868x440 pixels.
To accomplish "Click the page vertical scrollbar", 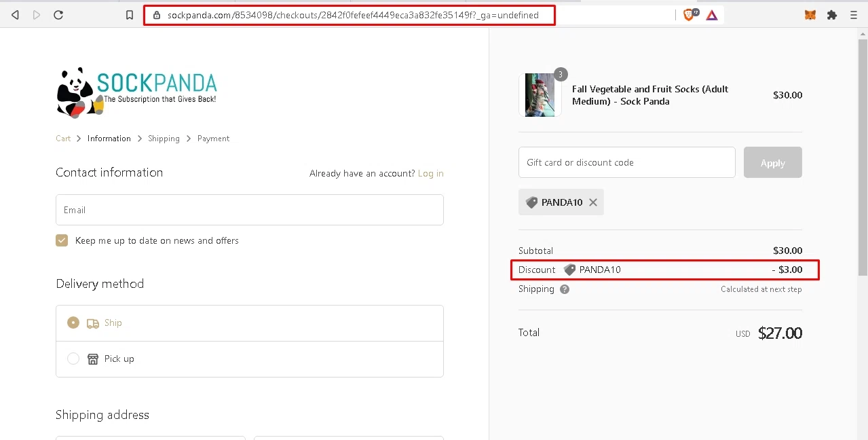I will (863, 156).
